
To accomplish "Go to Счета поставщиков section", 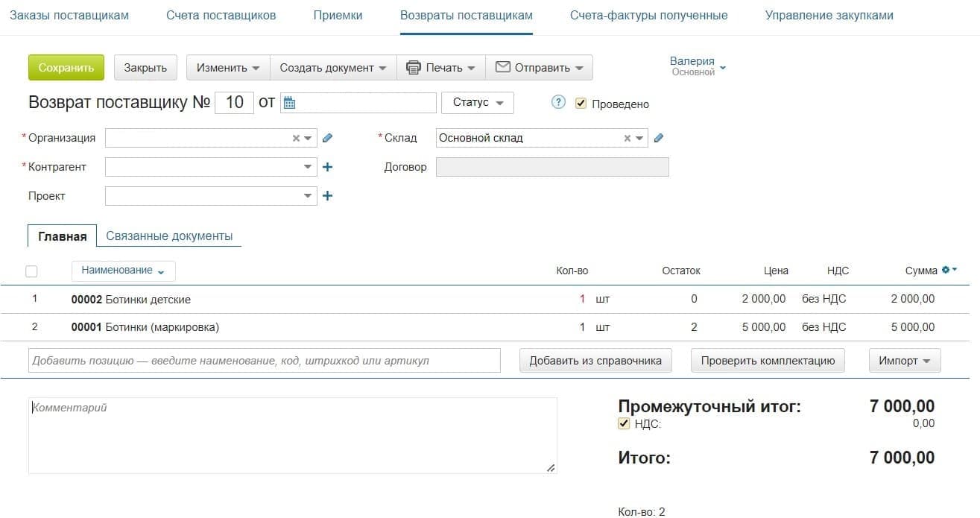I will pos(221,16).
